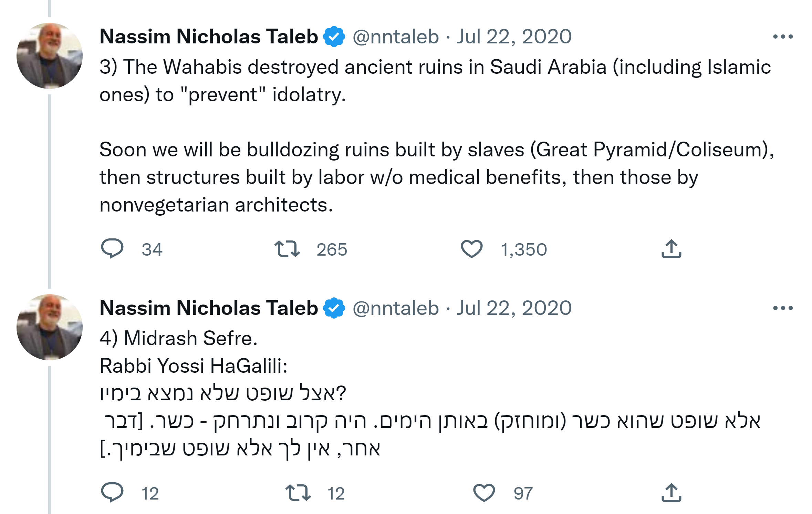Image resolution: width=812 pixels, height=514 pixels.
Task: Reply to the Wahabis tweet
Action: click(112, 248)
